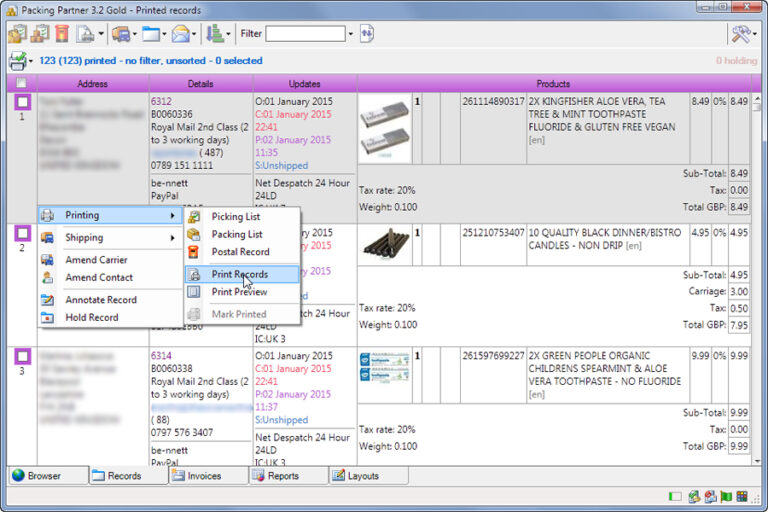The width and height of the screenshot is (768, 512).
Task: Toggle the select-all checkbox in header row
Action: click(x=21, y=84)
